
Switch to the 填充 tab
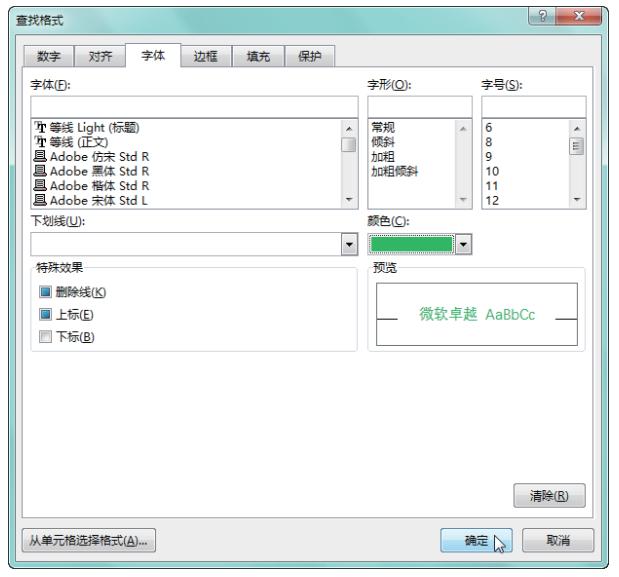point(258,56)
